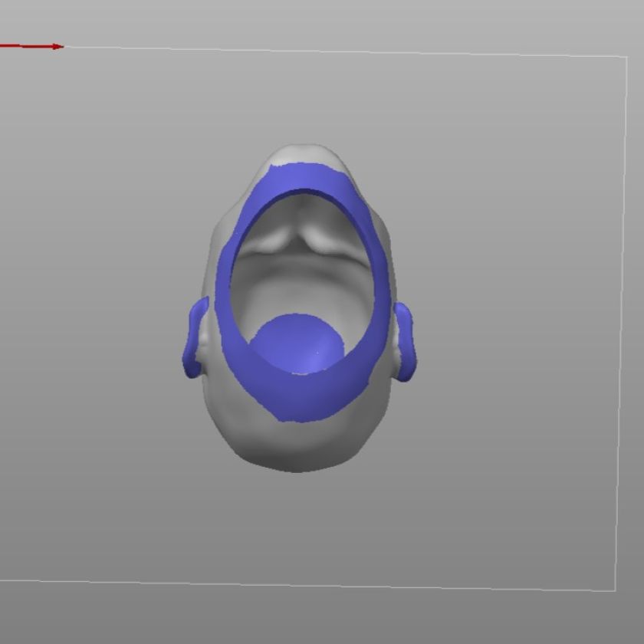Viewport: 644px width, 644px height.
Task: Click the blue circular patch inside the cavity
Action: coord(296,343)
